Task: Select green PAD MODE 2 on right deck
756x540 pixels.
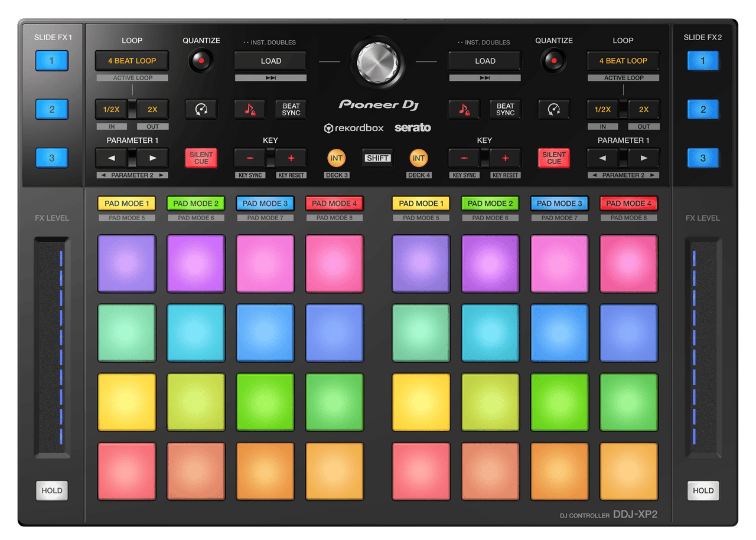Action: click(490, 204)
